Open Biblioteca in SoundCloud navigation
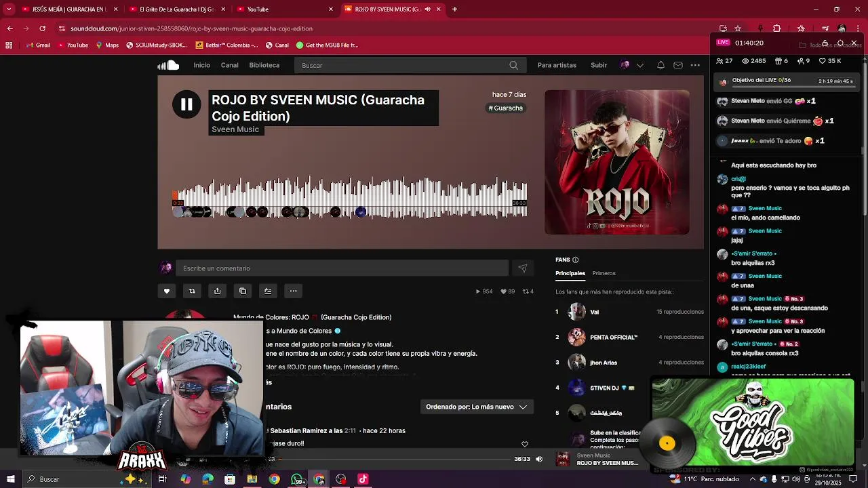Image resolution: width=868 pixels, height=488 pixels. 264,65
